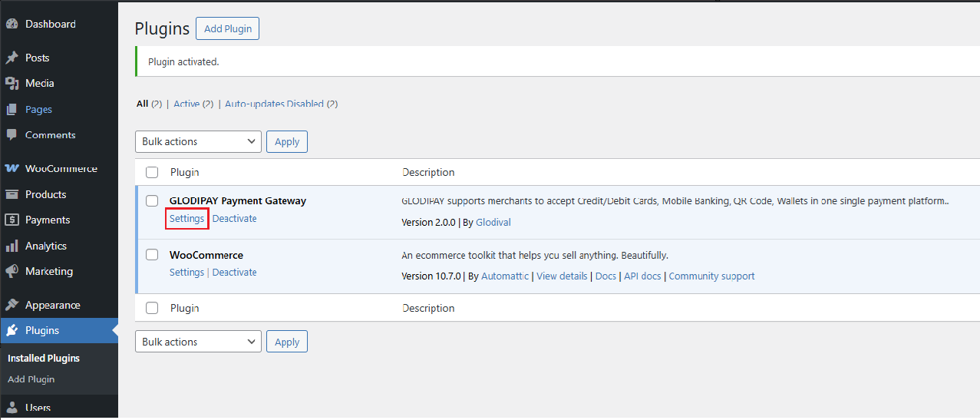Click the Products archive box icon
980x420 pixels.
click(x=12, y=194)
